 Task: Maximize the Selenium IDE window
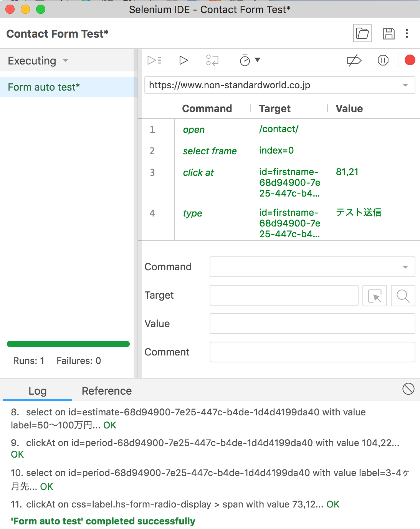[x=41, y=9]
